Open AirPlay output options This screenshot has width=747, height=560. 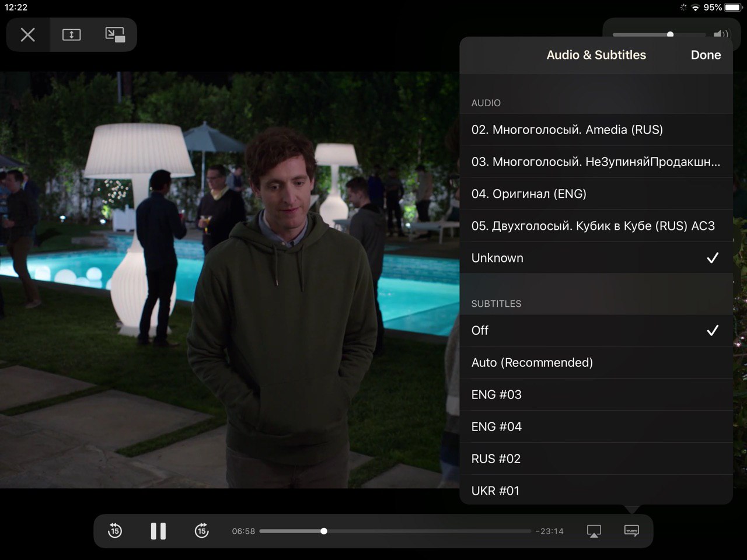[x=594, y=531]
